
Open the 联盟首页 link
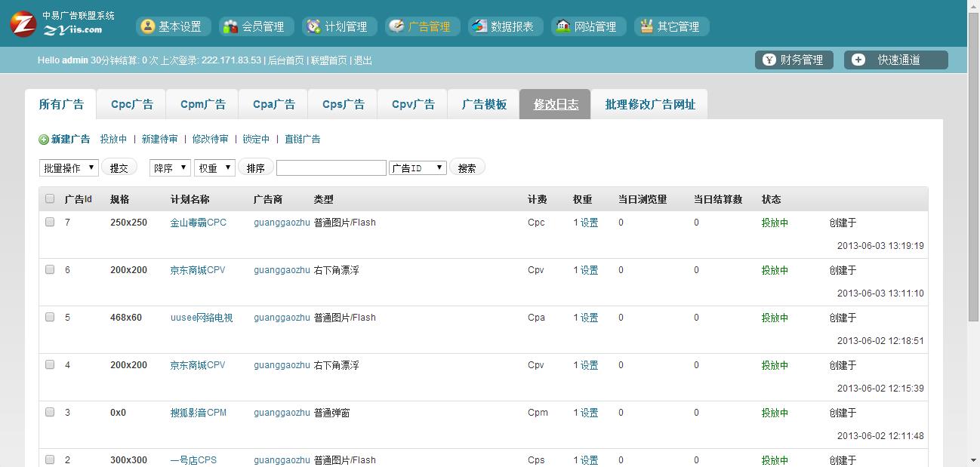[x=329, y=60]
